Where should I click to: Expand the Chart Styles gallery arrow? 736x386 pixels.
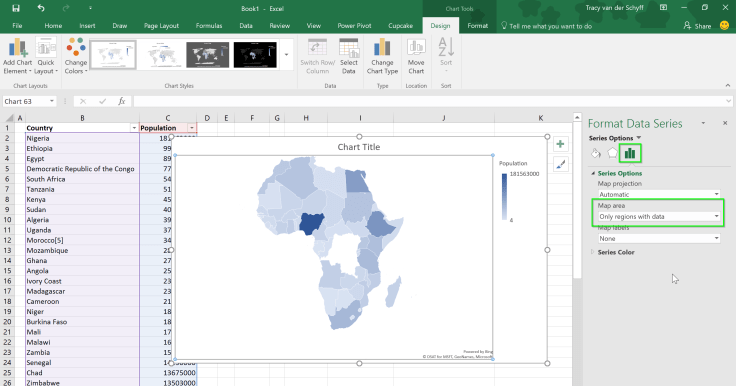coord(286,54)
